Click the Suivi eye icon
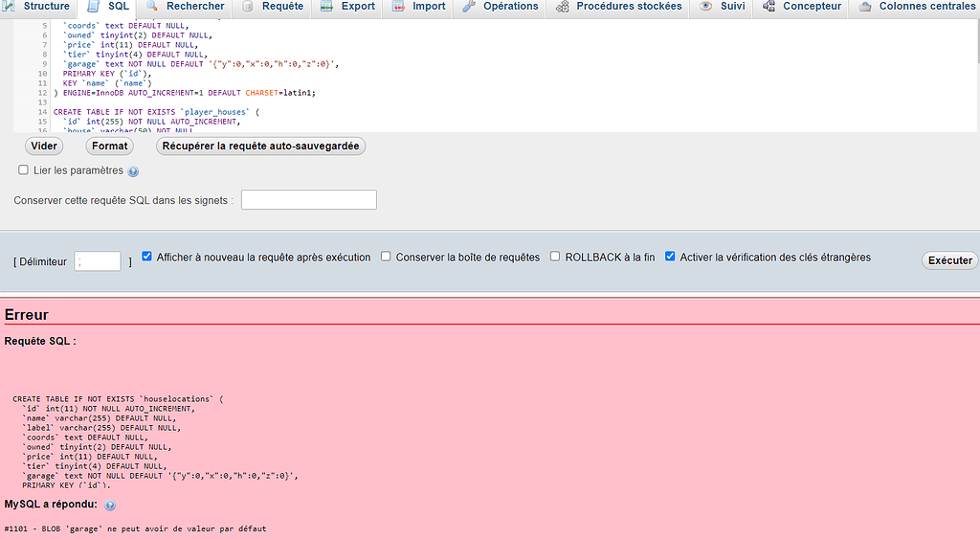 point(705,7)
